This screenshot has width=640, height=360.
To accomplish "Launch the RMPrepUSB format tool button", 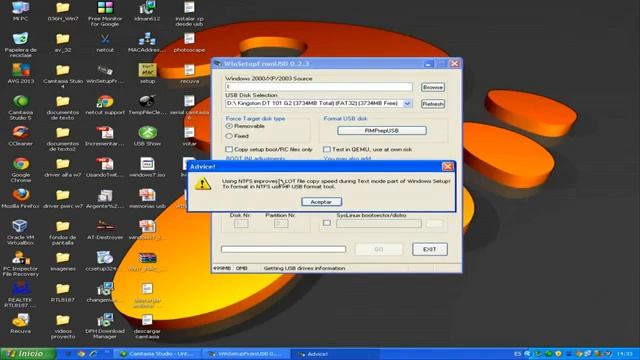I will point(382,131).
